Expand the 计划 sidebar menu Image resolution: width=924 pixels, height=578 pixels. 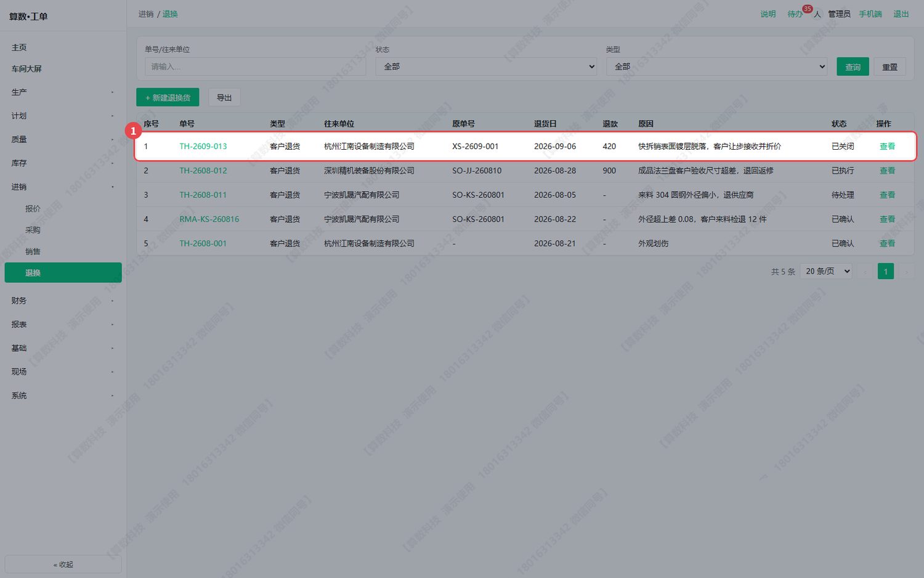pos(63,116)
